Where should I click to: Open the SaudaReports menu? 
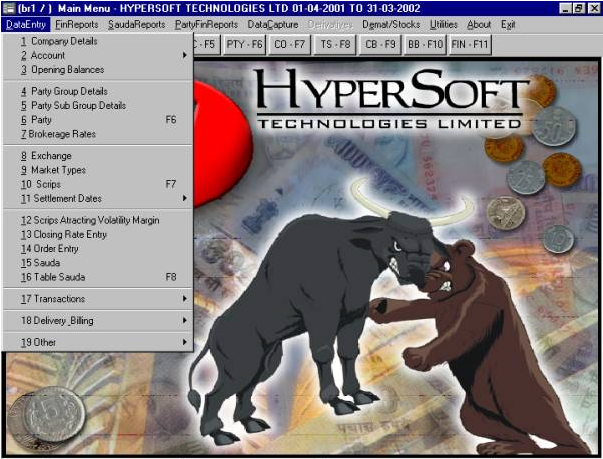pyautogui.click(x=137, y=25)
